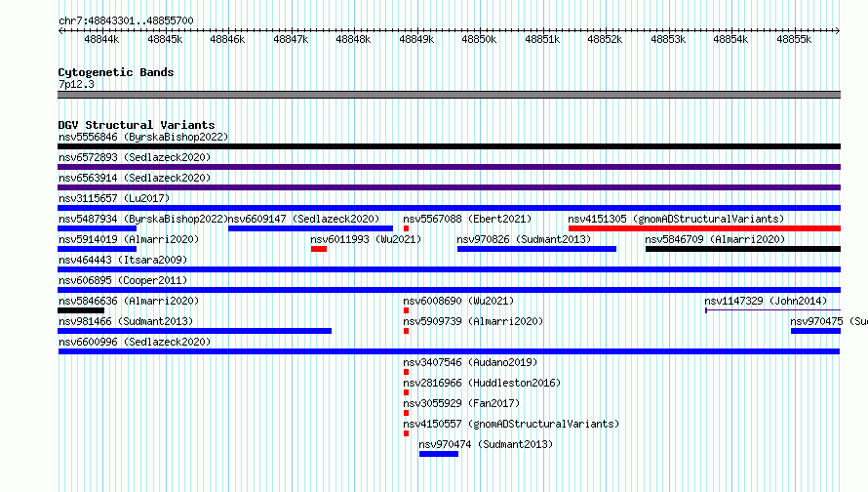Click the Cytogenetic Bands track heading
Viewport: 868px width, 492px height.
click(116, 72)
